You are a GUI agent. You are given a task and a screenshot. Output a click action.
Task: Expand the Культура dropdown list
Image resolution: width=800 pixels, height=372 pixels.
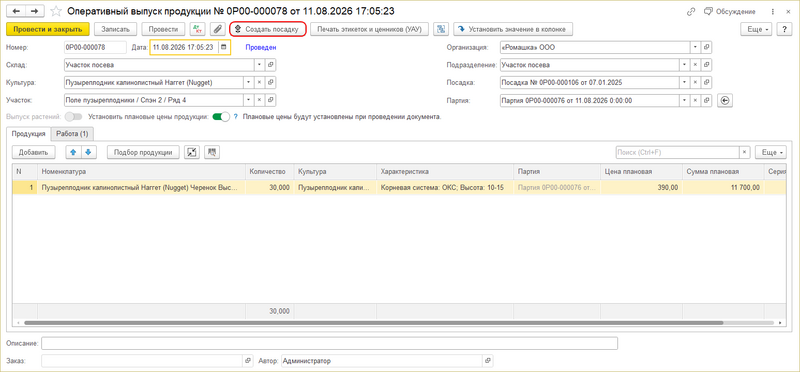point(247,83)
